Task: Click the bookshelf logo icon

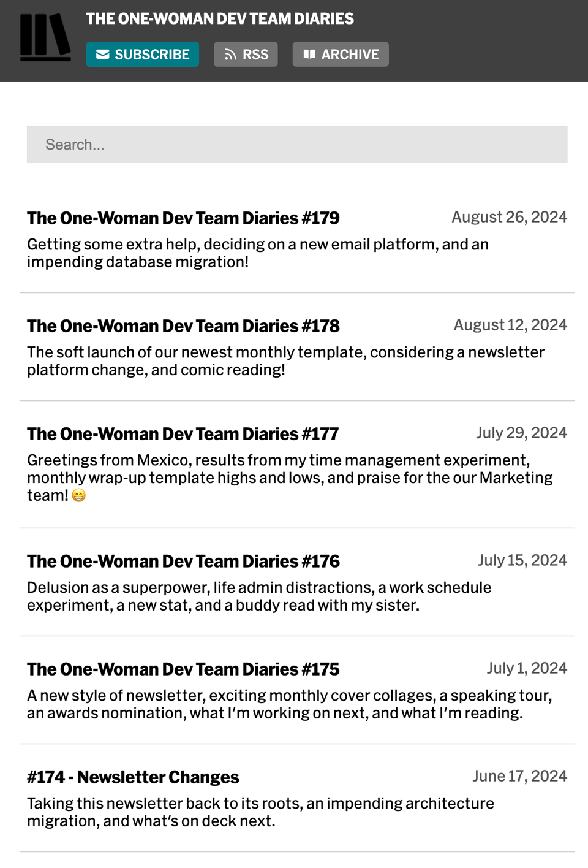Action: coord(45,37)
